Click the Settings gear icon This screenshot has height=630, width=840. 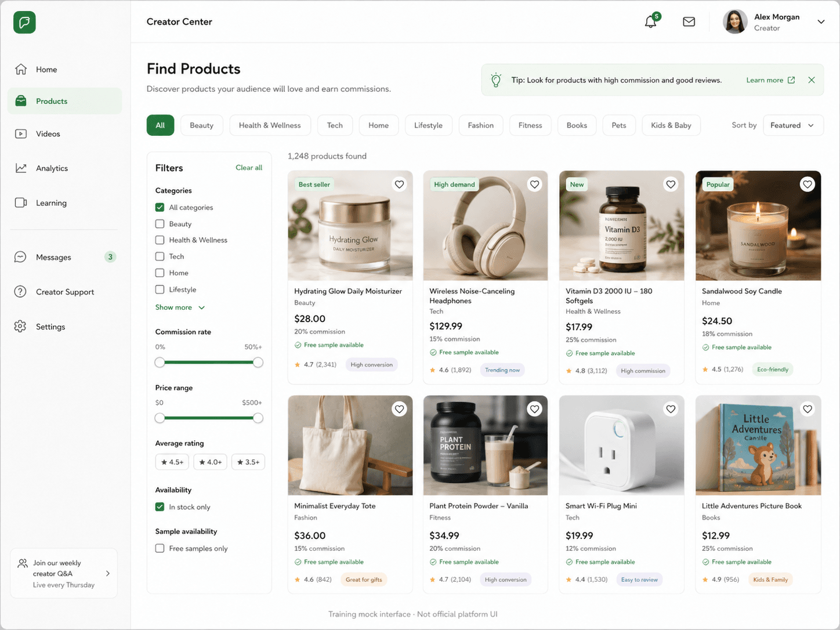coord(20,327)
